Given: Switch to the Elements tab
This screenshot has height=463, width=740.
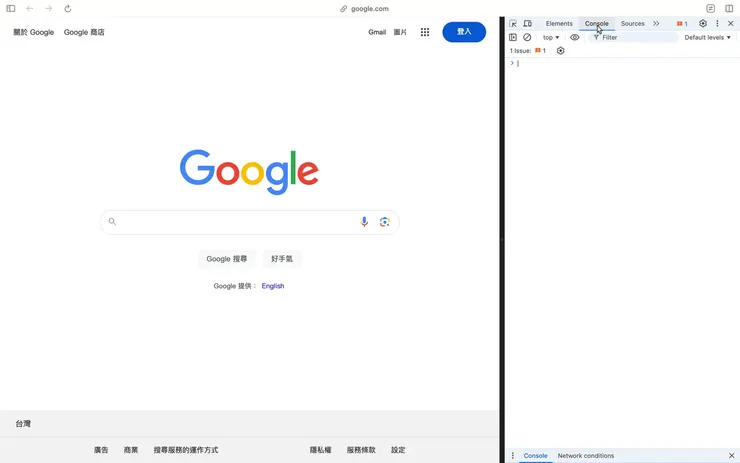Looking at the screenshot, I should click(x=559, y=24).
